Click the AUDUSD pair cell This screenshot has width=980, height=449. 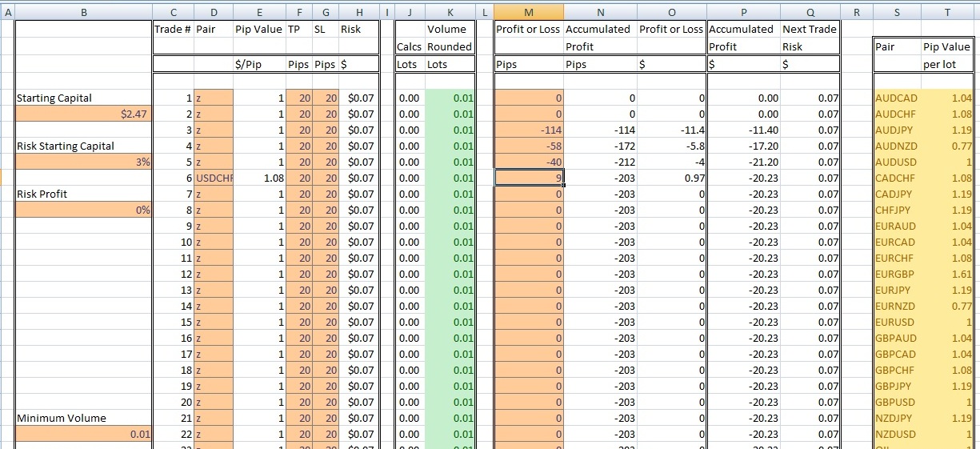coord(898,162)
